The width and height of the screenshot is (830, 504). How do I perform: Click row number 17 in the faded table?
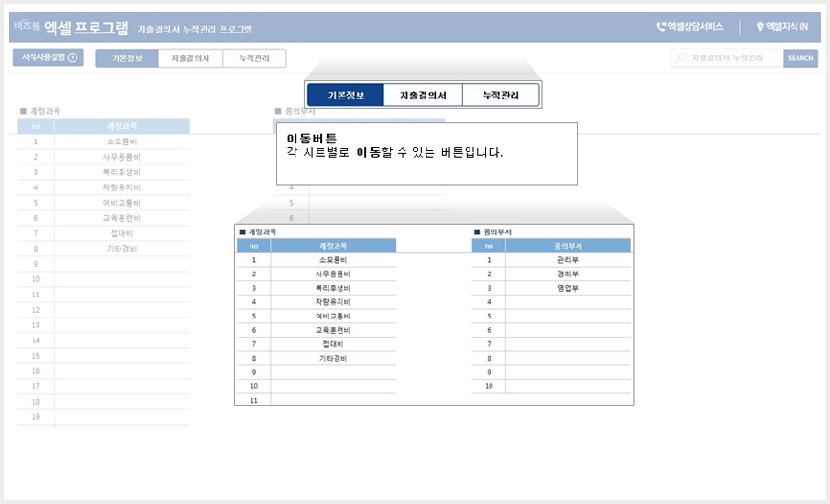35,386
